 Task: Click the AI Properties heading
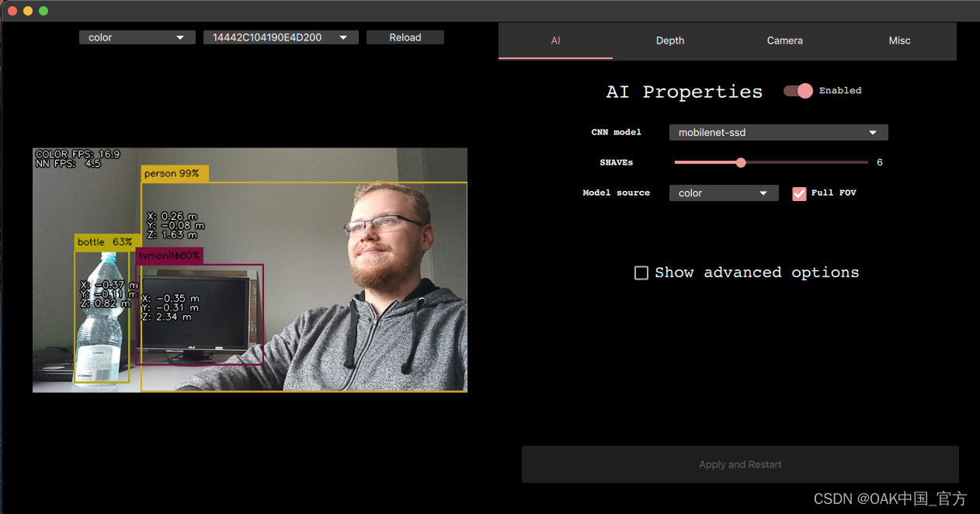click(684, 92)
